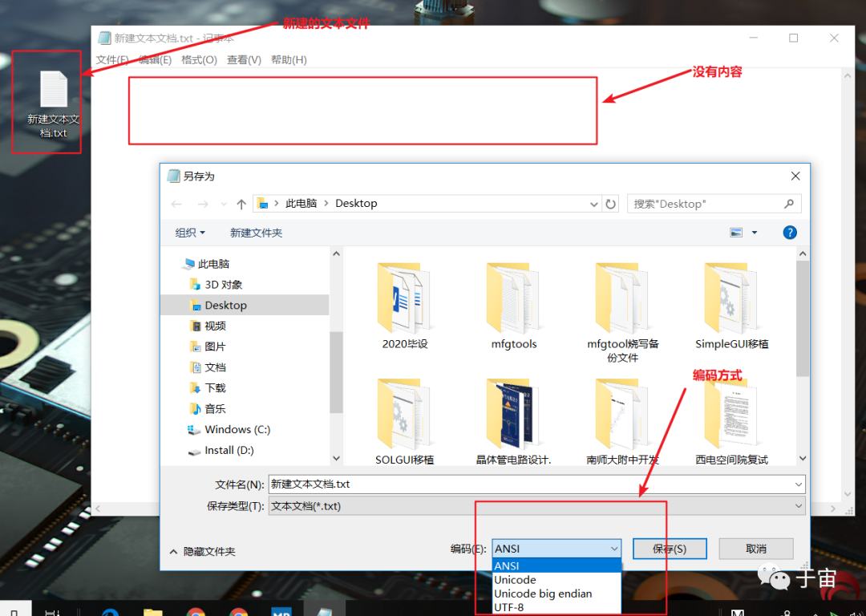
Task: Select the SimpleGUI移植 folder
Action: [732, 306]
